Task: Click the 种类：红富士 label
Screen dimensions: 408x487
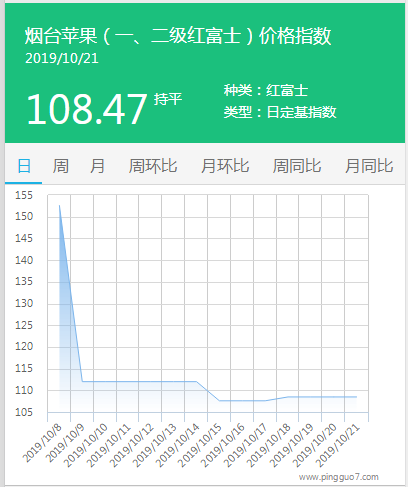Action: click(x=266, y=90)
